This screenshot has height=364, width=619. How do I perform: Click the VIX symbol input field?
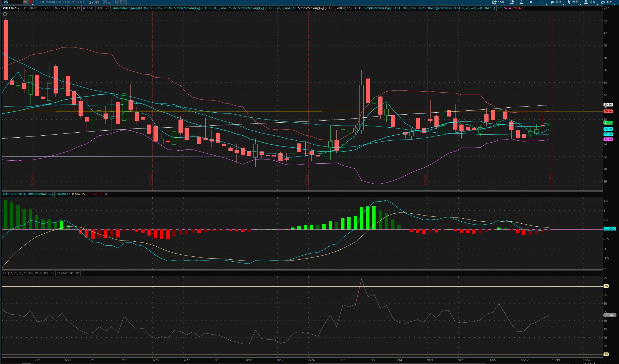click(x=12, y=2)
